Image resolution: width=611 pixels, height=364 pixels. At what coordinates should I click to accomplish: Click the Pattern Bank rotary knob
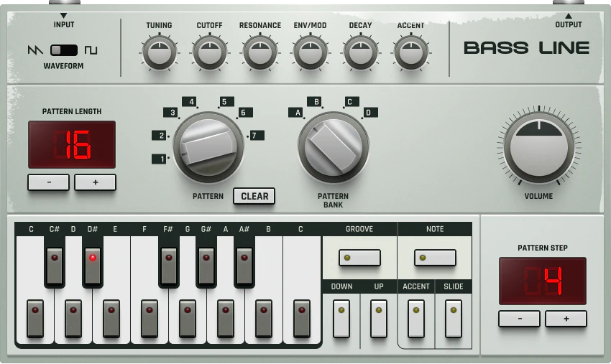(333, 148)
